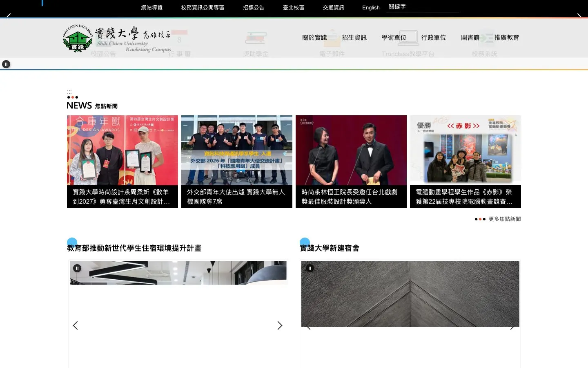
Task: Pause the top banner slideshow
Action: (6, 64)
